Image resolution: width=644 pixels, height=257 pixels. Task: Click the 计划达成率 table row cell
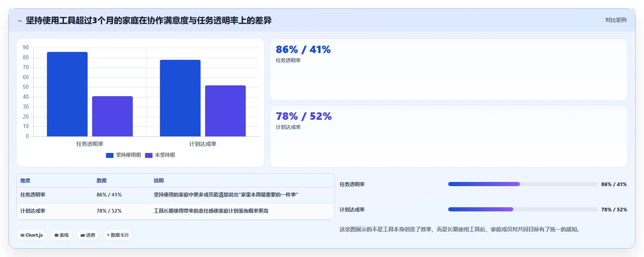(x=33, y=211)
